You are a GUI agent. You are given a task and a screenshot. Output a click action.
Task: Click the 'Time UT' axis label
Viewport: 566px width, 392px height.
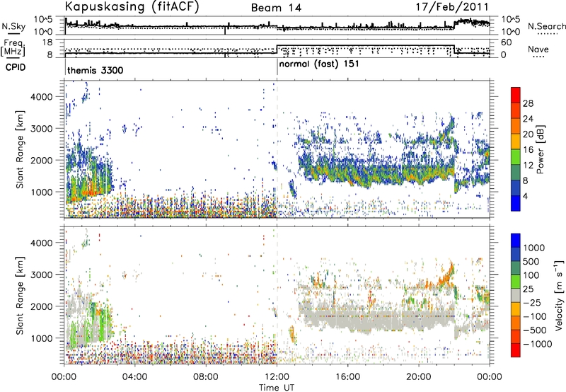[277, 387]
